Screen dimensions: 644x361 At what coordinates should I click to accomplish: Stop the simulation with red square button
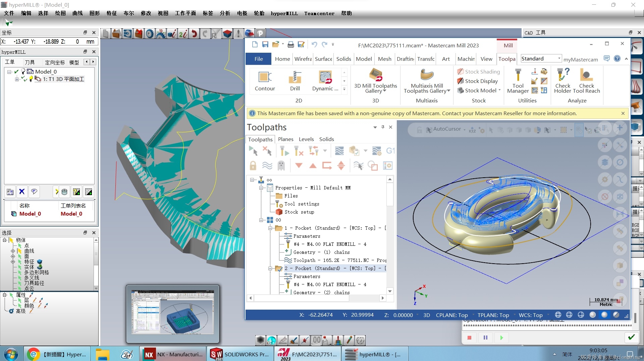click(x=469, y=337)
